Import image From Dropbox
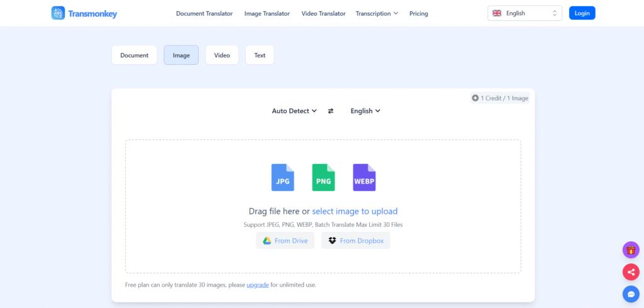 click(356, 241)
